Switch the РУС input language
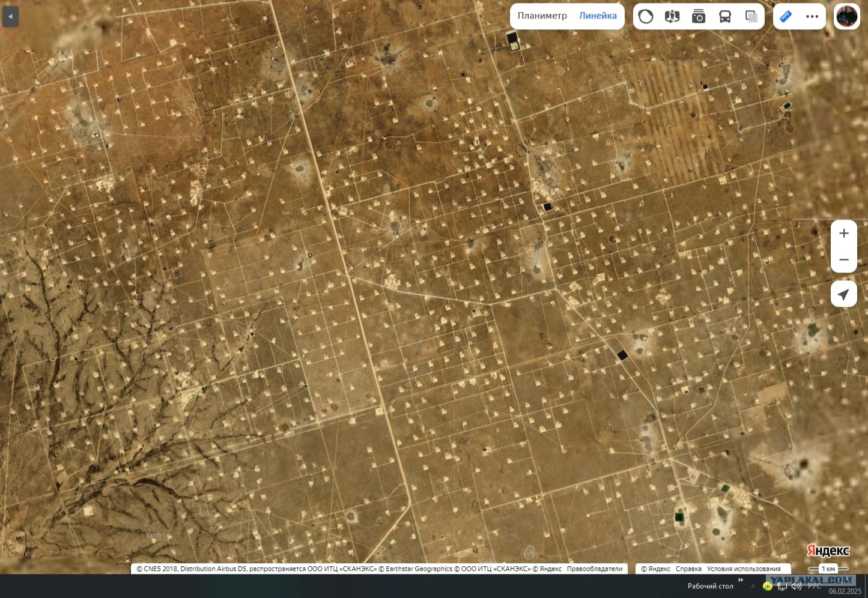This screenshot has width=868, height=598. 815,586
